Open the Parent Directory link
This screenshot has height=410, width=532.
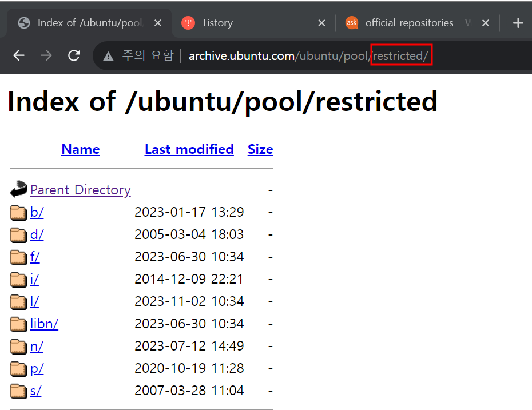click(x=80, y=189)
